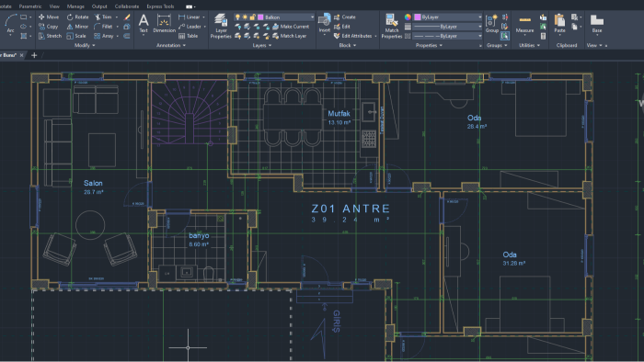Open the ByLayer lineweight dropdown
Viewport: 644px width, 362px height.
(479, 27)
